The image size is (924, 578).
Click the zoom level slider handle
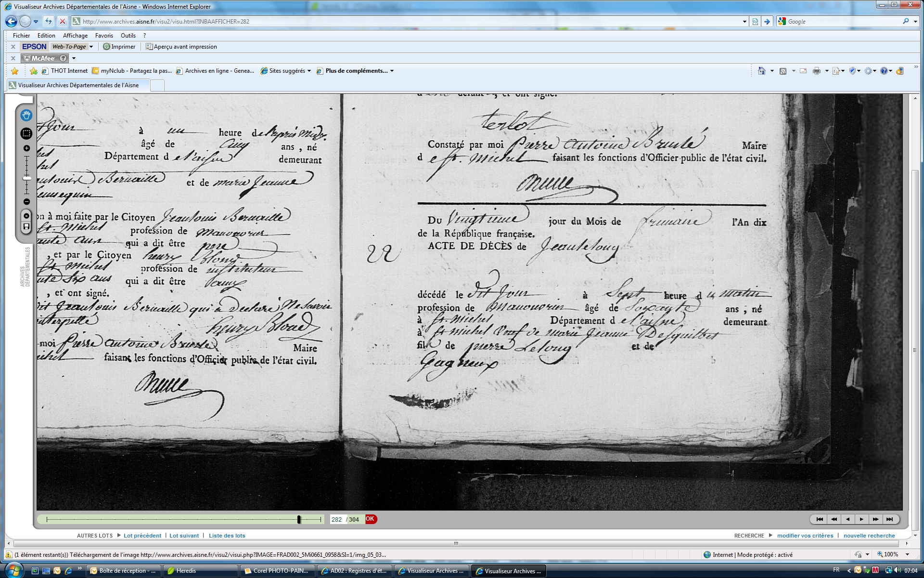pos(27,178)
